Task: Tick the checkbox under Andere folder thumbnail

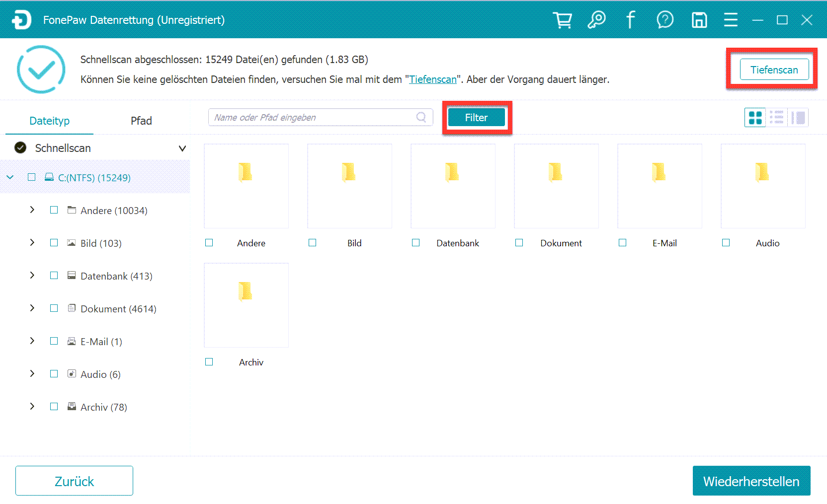Action: 209,243
